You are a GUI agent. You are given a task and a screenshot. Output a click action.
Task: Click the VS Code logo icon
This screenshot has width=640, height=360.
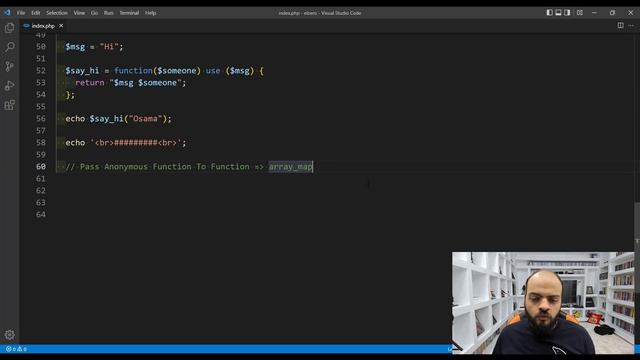click(7, 13)
